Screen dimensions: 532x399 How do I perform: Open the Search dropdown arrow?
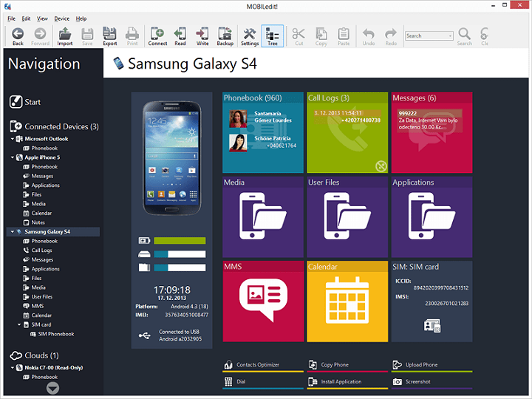pyautogui.click(x=450, y=36)
